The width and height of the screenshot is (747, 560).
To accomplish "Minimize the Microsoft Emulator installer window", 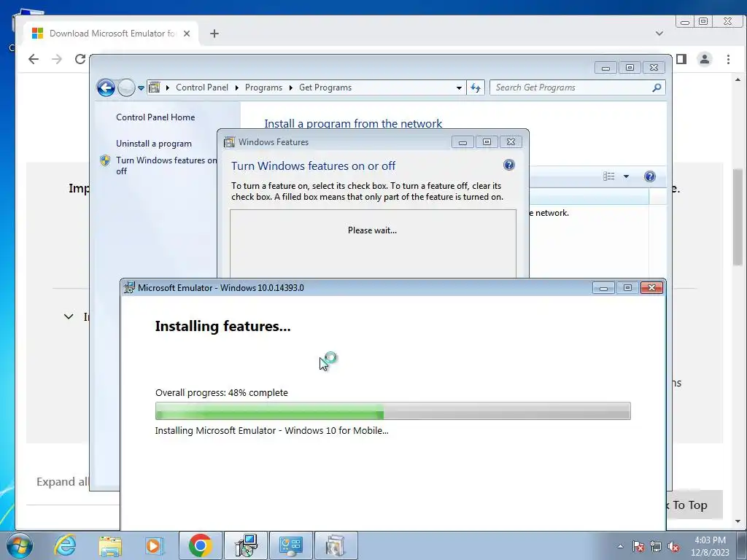I will 603,287.
